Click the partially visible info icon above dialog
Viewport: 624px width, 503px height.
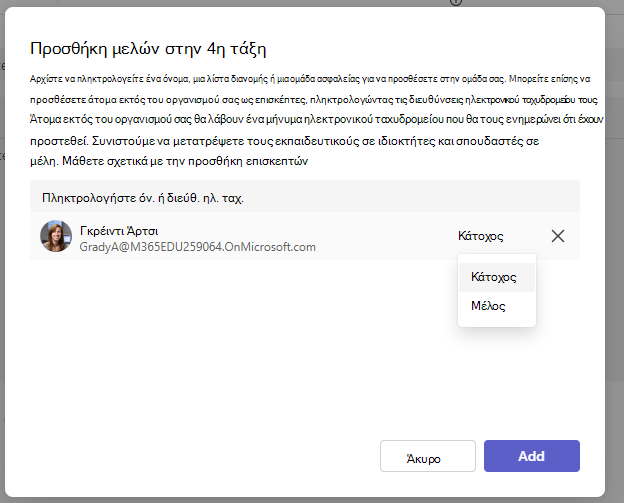coord(456,2)
